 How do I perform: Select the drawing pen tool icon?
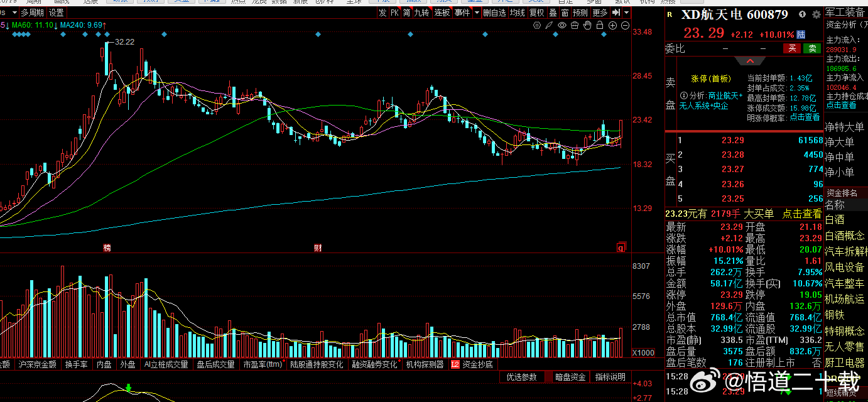point(550,25)
